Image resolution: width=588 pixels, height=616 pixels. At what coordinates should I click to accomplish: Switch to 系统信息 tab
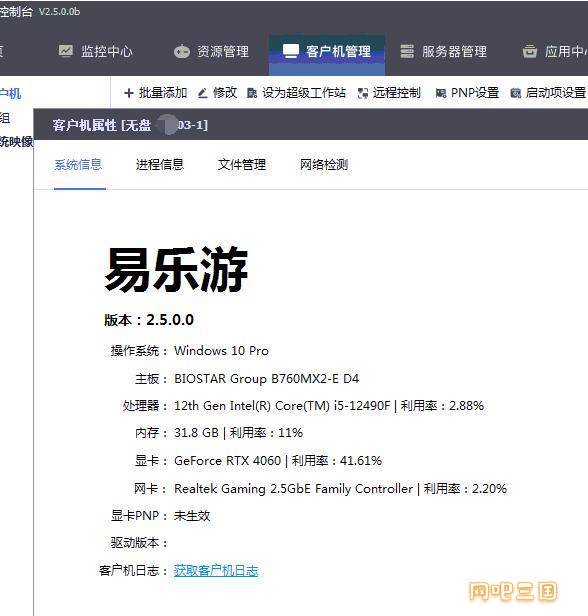[78, 164]
